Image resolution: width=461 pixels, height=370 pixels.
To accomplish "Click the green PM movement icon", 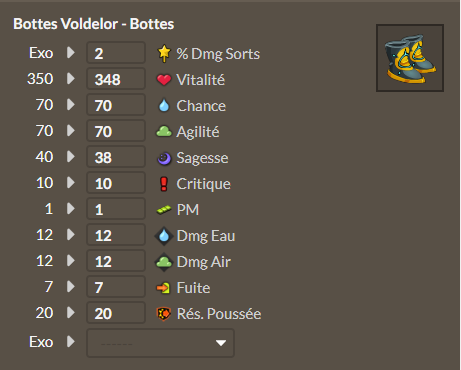I will click(x=164, y=210).
